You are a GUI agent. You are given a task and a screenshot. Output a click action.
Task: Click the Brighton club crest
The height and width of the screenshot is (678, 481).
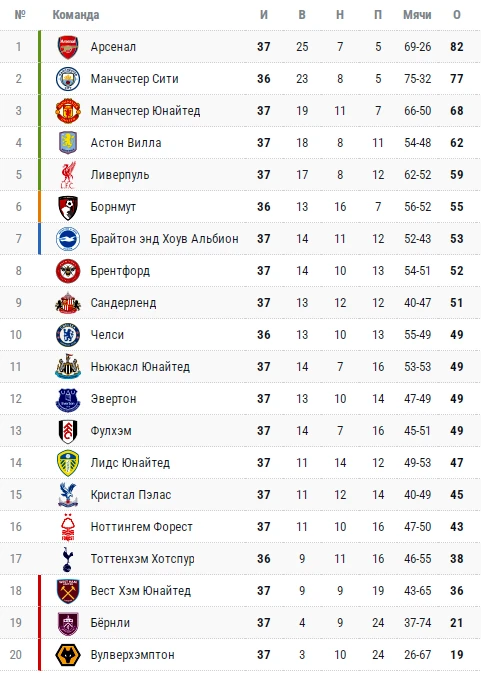tap(68, 239)
